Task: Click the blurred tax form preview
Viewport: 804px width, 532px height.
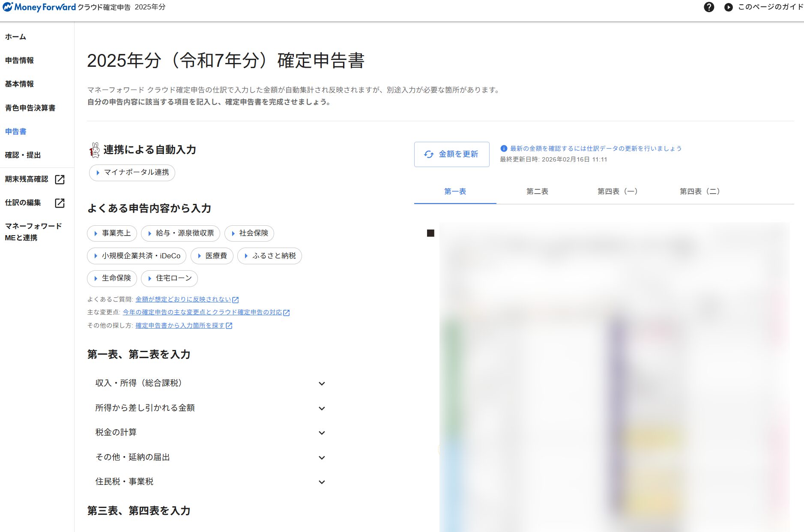Action: [x=614, y=377]
